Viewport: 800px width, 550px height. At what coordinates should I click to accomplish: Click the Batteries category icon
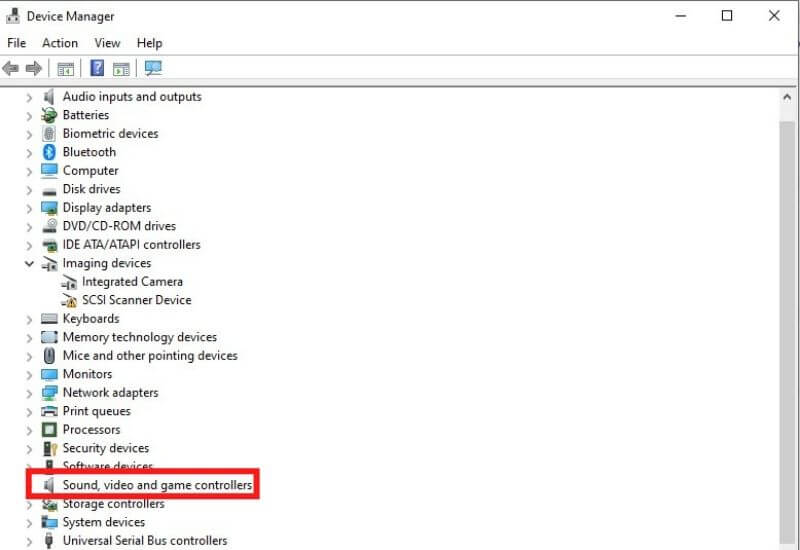pos(49,115)
